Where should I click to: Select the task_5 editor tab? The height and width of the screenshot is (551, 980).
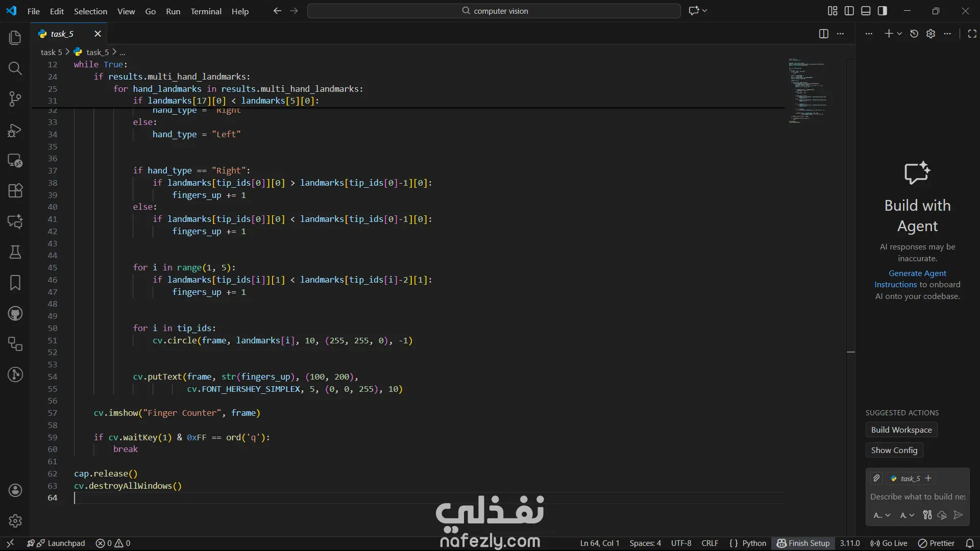[x=62, y=34]
